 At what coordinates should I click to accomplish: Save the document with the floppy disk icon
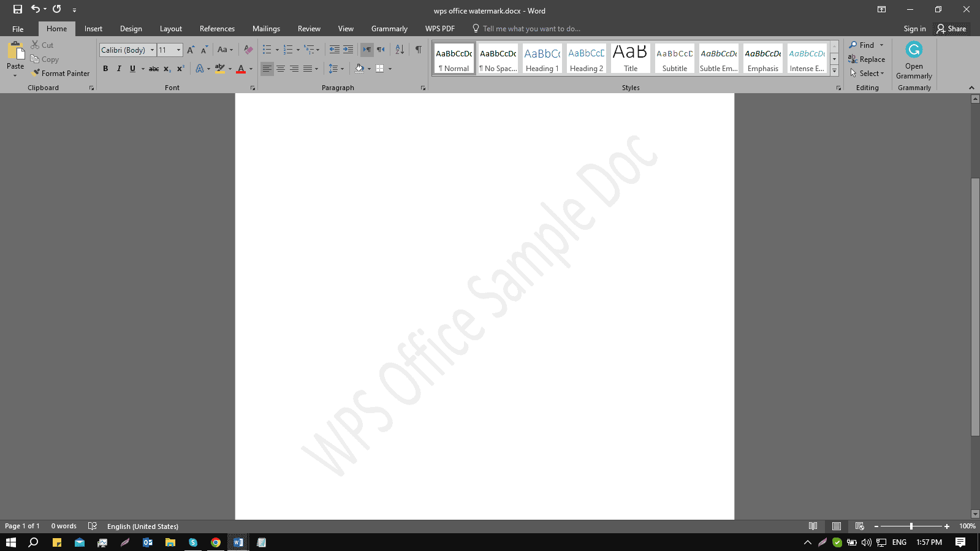coord(17,9)
